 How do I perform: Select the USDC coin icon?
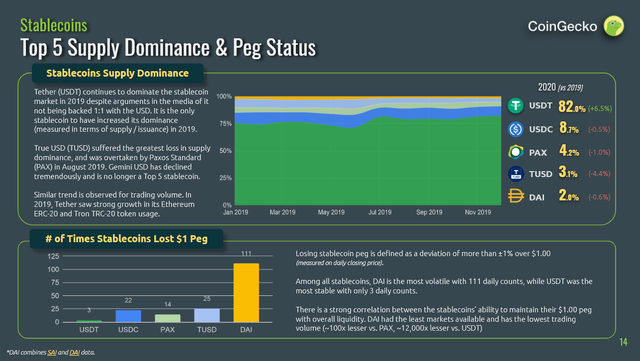coord(516,129)
